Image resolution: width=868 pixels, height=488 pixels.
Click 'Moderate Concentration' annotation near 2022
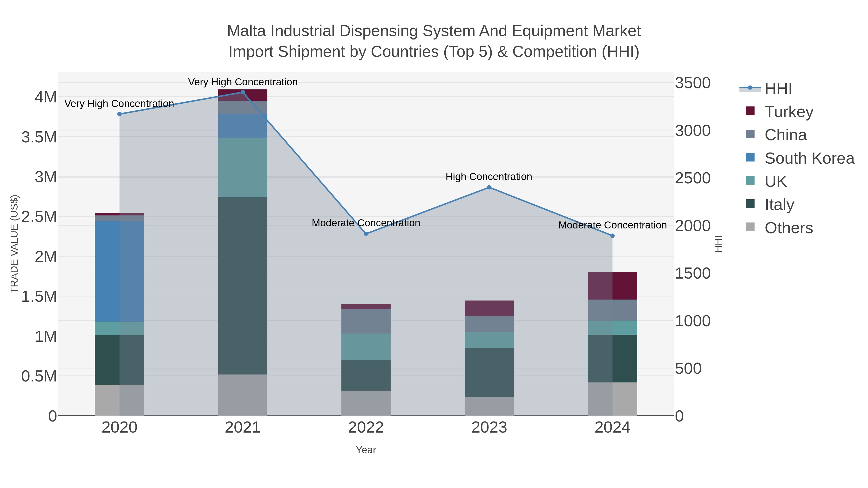click(366, 223)
